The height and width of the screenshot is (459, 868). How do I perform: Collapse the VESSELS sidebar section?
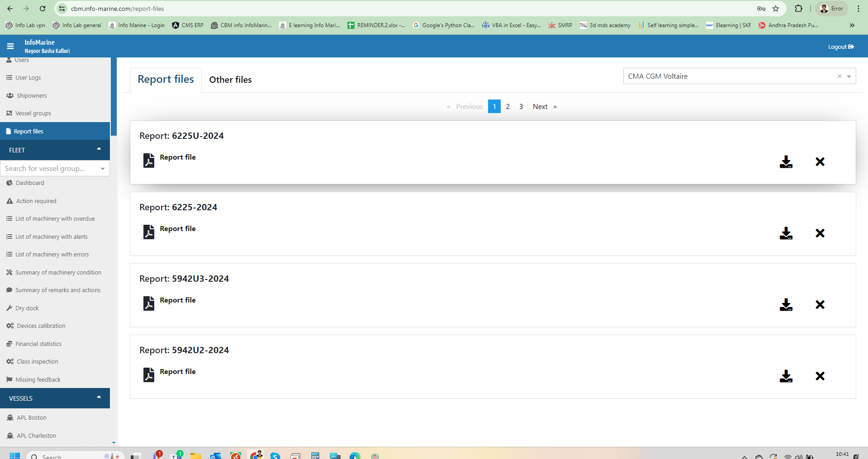pyautogui.click(x=99, y=397)
